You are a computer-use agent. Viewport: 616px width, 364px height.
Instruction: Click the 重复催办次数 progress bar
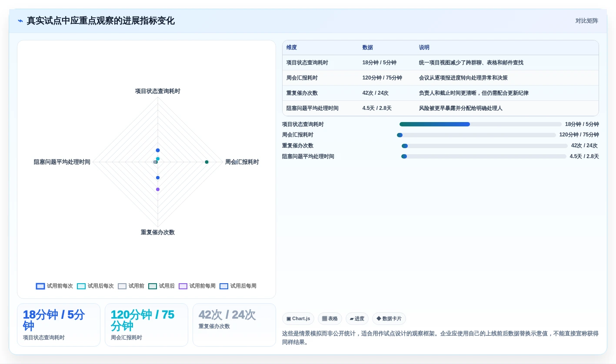click(484, 146)
